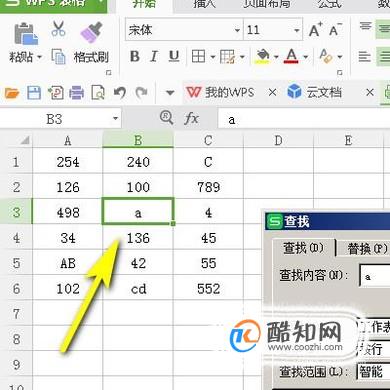Click the Save icon in quick toolbar
The width and height of the screenshot is (390, 390).
[x=34, y=93]
